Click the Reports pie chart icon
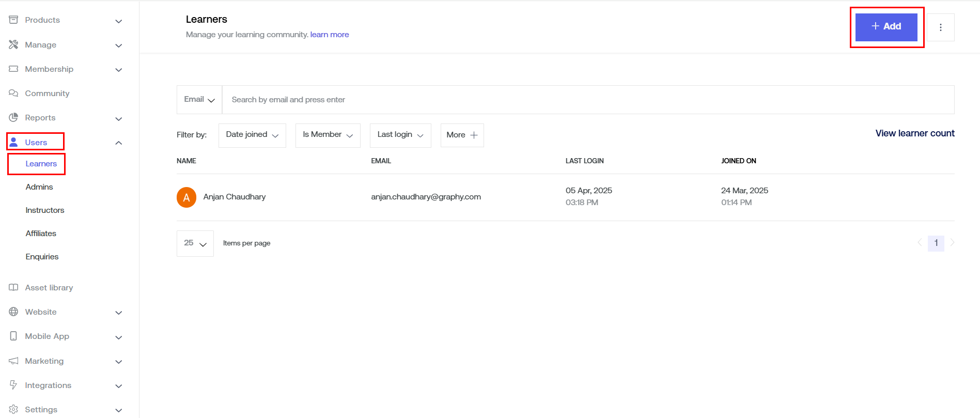This screenshot has height=418, width=980. coord(13,118)
